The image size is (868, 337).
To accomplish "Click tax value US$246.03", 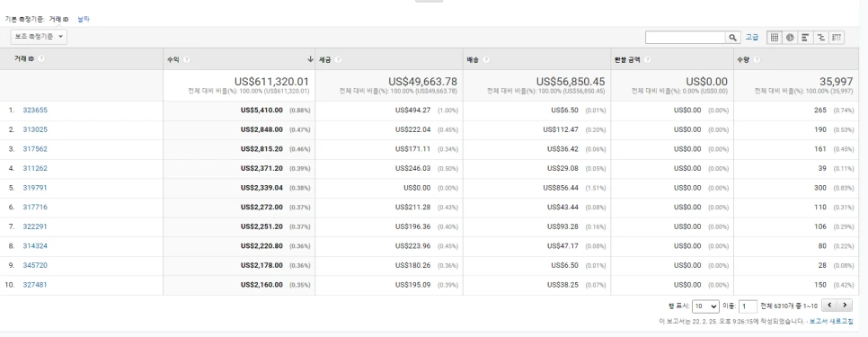I will pyautogui.click(x=413, y=168).
